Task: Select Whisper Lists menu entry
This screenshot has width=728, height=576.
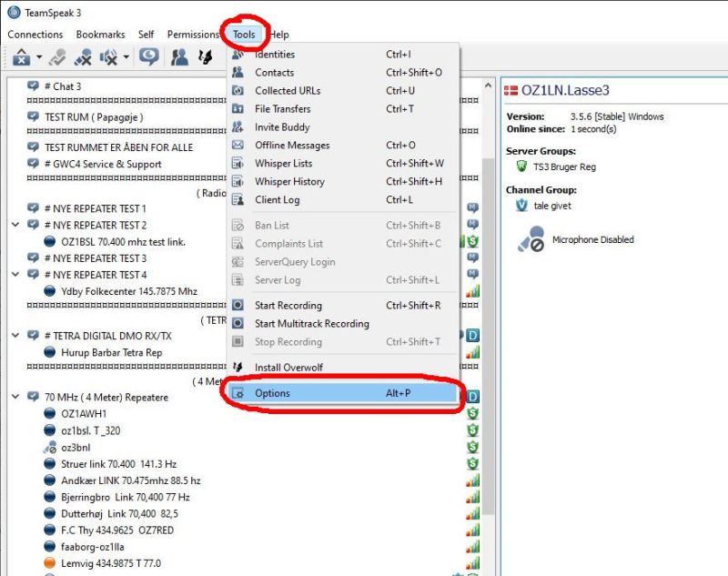Action: click(x=343, y=164)
